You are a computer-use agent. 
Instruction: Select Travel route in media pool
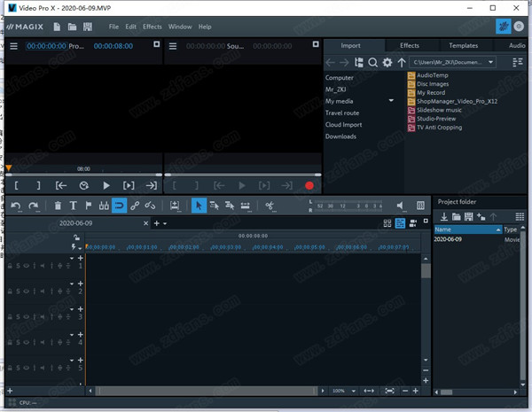342,113
